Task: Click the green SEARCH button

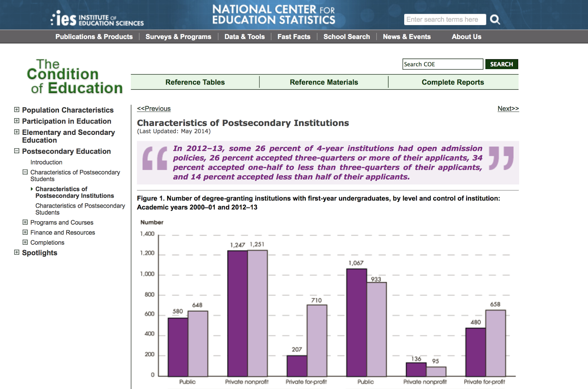Action: coord(502,64)
